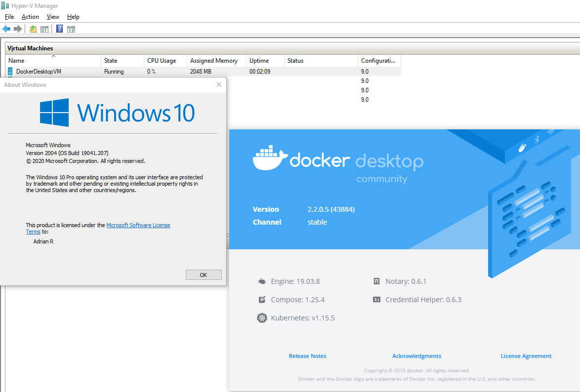Click the About Windows title text
The width and height of the screenshot is (580, 392).
point(25,85)
